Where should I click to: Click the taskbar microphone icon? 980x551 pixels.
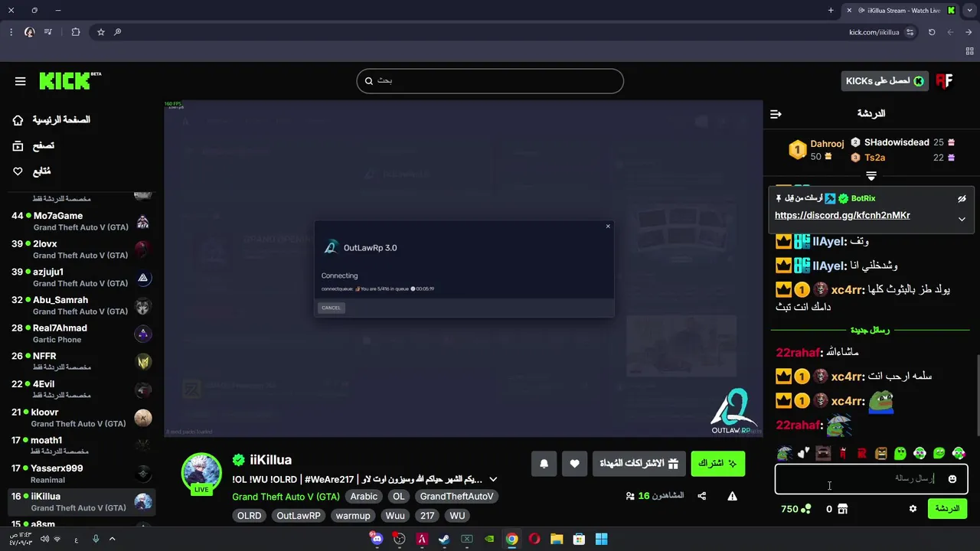[x=96, y=539]
